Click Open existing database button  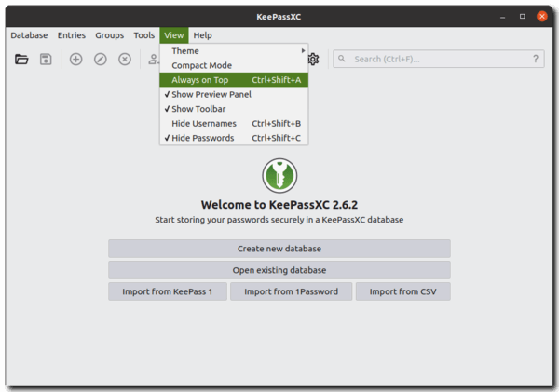click(x=279, y=270)
